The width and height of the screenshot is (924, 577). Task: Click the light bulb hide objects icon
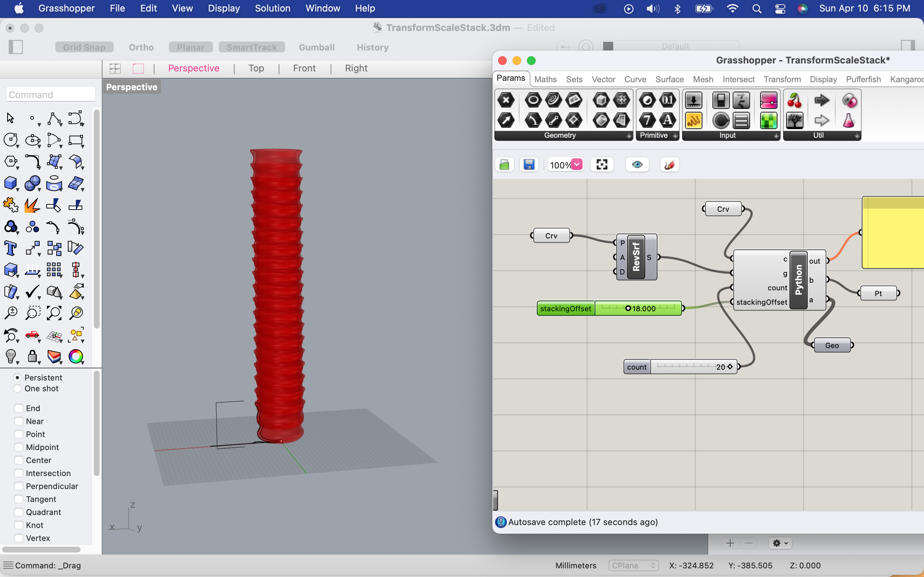10,356
